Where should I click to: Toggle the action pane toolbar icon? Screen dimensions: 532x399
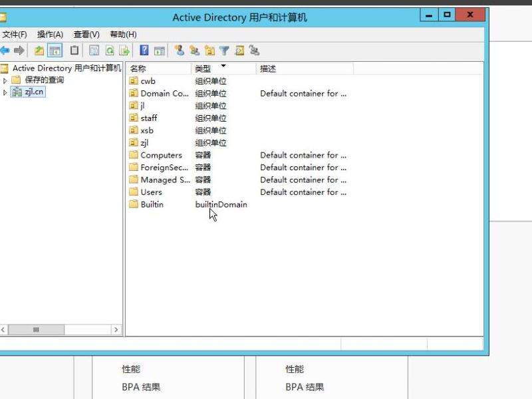pyautogui.click(x=159, y=51)
